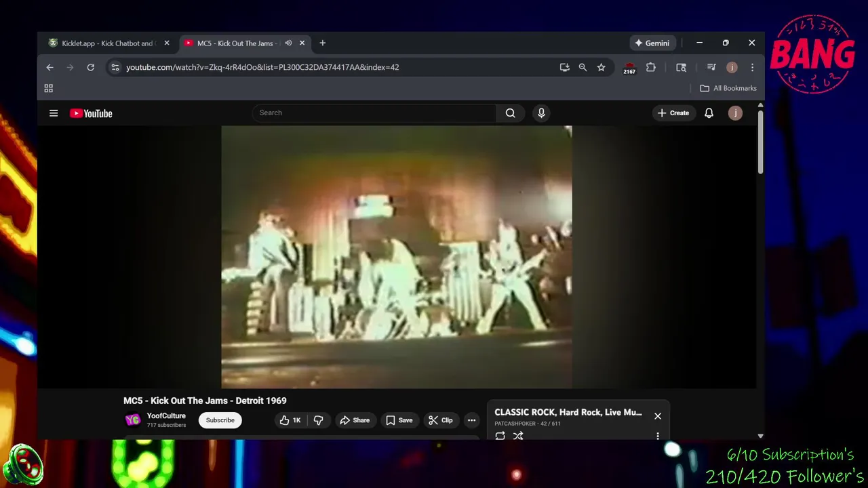Reload the page

tap(90, 68)
